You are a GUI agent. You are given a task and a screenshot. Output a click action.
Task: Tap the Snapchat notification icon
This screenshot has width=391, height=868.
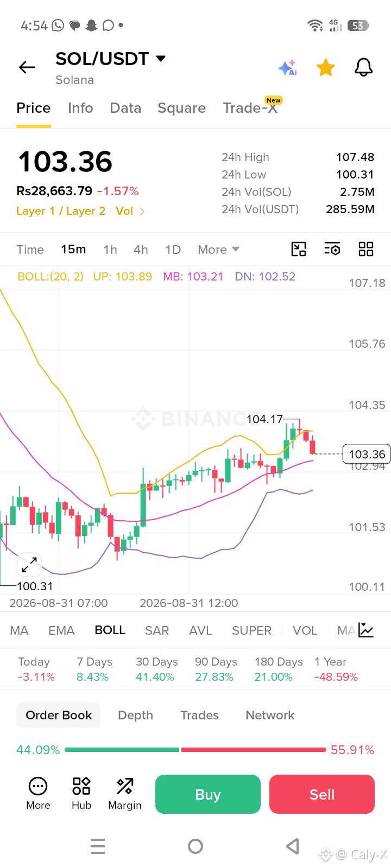[x=91, y=25]
